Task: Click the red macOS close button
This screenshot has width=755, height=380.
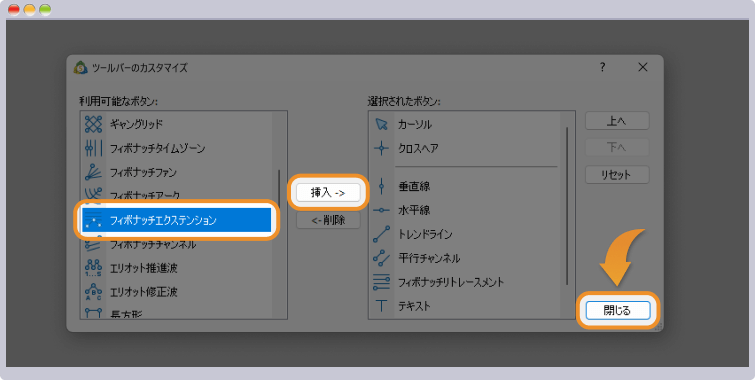Action: pyautogui.click(x=14, y=9)
